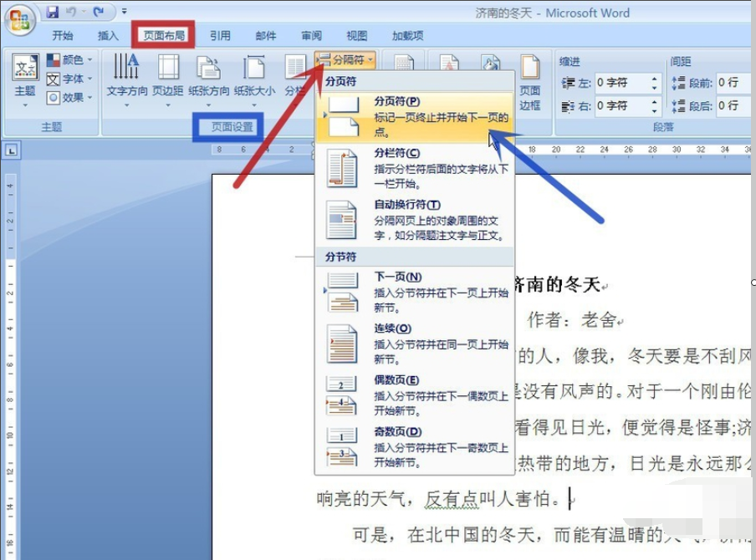Open the theme 颜色 dropdown
Viewport: 756px width, 560px height.
(x=69, y=59)
